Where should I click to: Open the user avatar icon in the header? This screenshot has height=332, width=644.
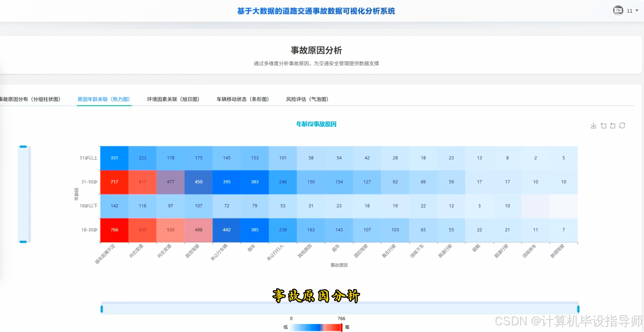[618, 10]
